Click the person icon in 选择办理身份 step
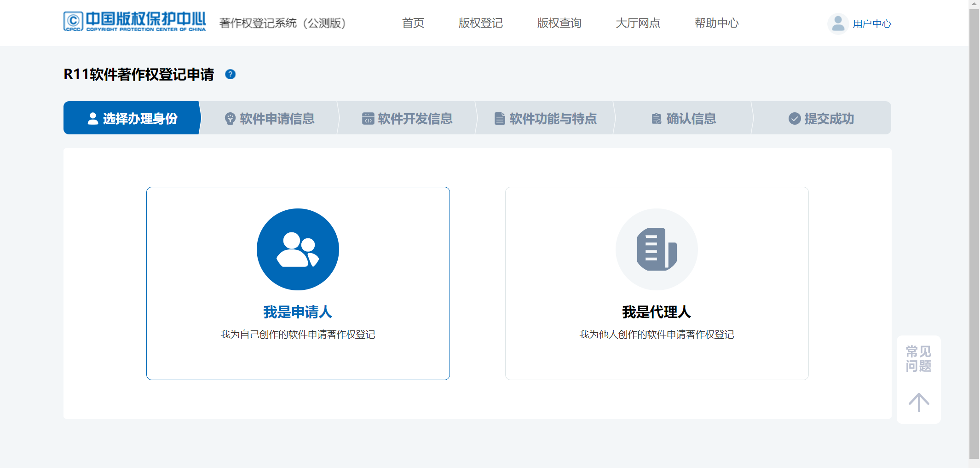Screen dimensions: 980x468 click(x=93, y=119)
